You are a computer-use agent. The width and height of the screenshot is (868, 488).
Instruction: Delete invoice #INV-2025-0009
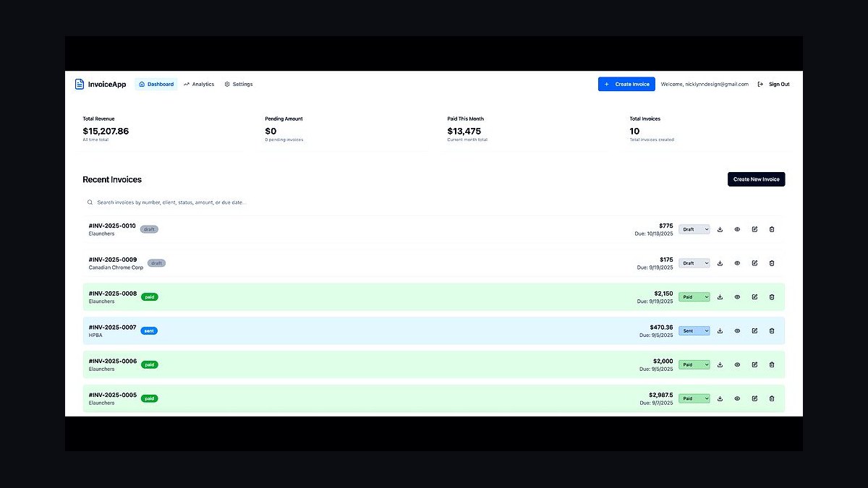coord(772,263)
